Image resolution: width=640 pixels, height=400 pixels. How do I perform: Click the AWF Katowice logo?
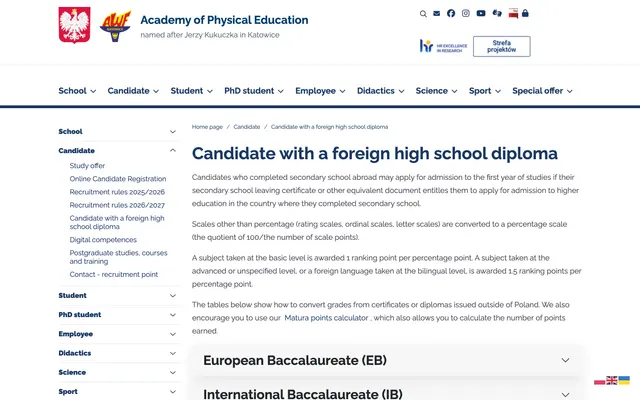point(116,26)
